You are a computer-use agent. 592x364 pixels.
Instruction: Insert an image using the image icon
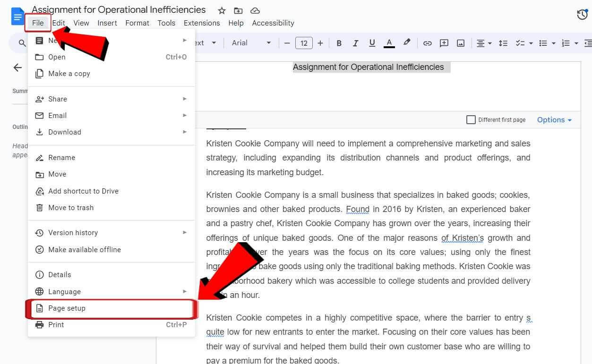tap(460, 43)
